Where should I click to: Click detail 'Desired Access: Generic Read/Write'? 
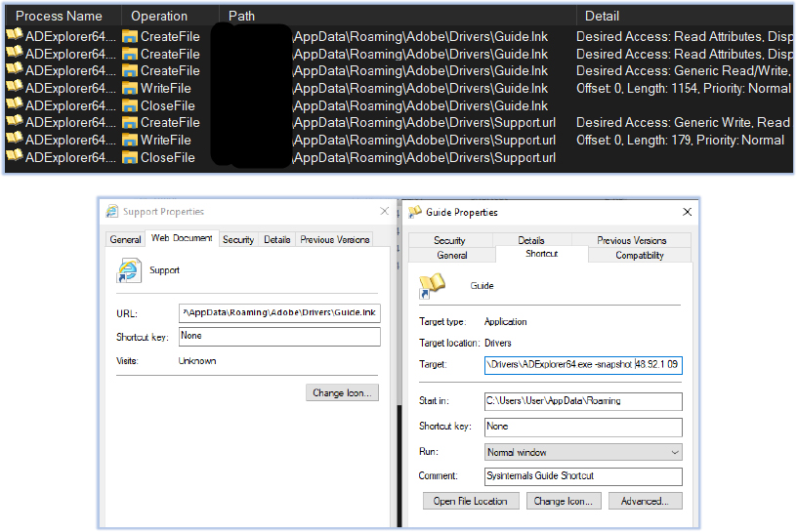click(x=683, y=70)
